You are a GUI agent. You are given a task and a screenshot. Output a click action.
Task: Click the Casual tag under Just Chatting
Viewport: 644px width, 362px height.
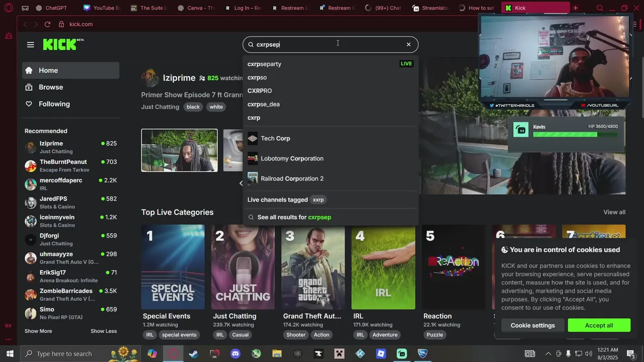coord(240,335)
